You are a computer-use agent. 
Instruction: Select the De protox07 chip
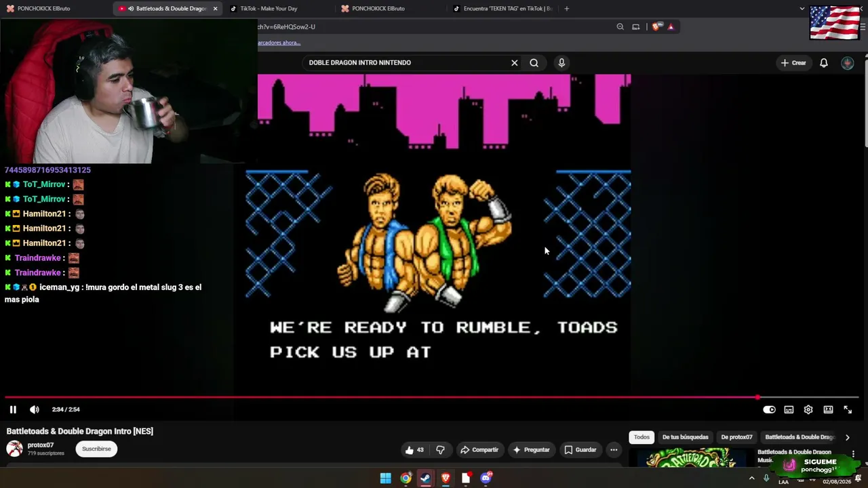pos(736,437)
